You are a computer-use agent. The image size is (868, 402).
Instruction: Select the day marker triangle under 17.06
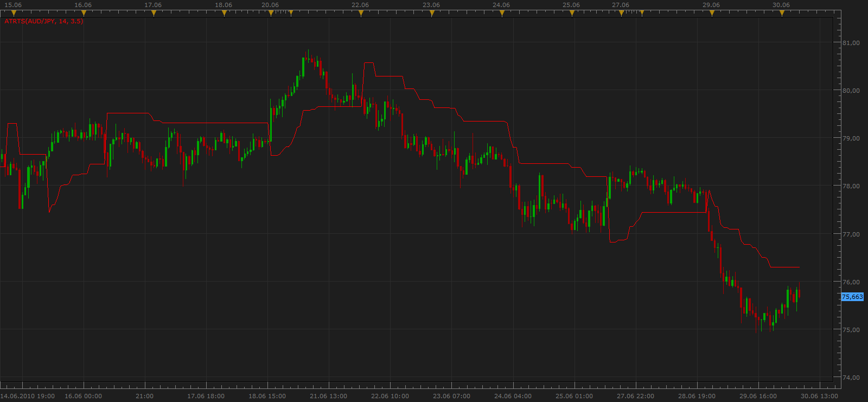[154, 13]
